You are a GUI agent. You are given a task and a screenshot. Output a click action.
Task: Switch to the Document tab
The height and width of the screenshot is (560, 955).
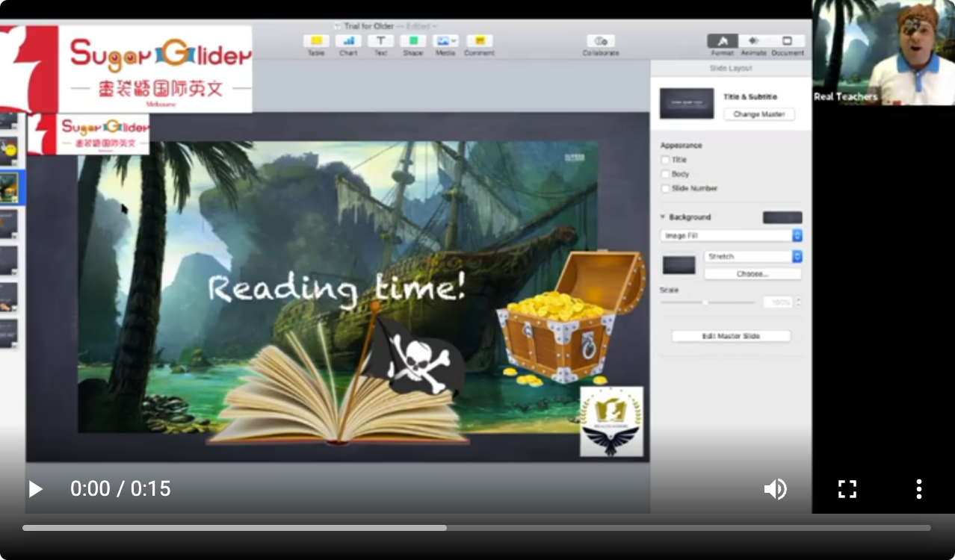click(x=787, y=41)
